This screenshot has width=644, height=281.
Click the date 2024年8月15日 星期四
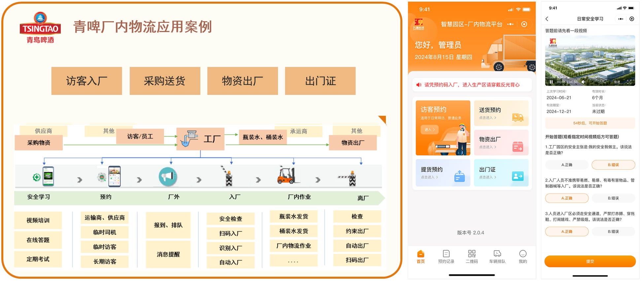443,57
